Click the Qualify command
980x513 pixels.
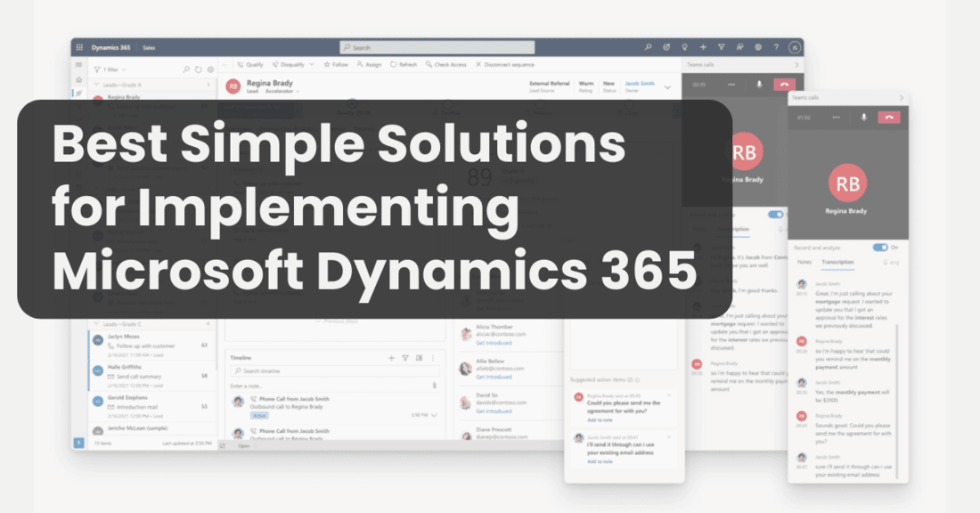tap(250, 64)
